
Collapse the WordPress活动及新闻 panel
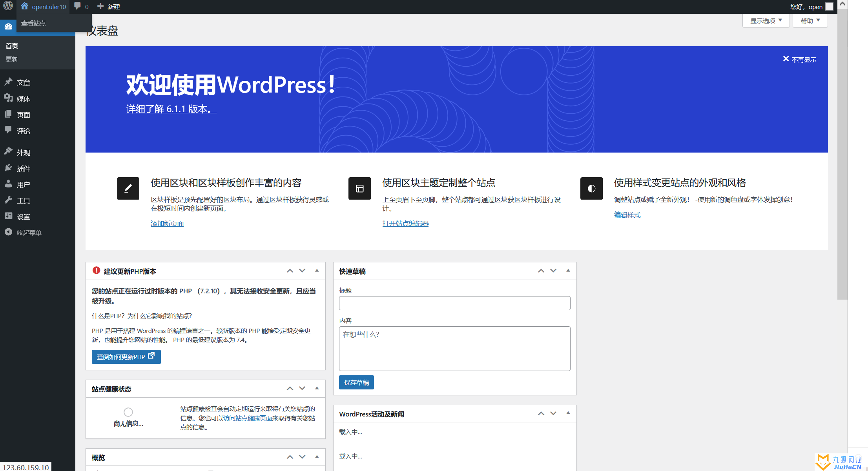(x=568, y=413)
